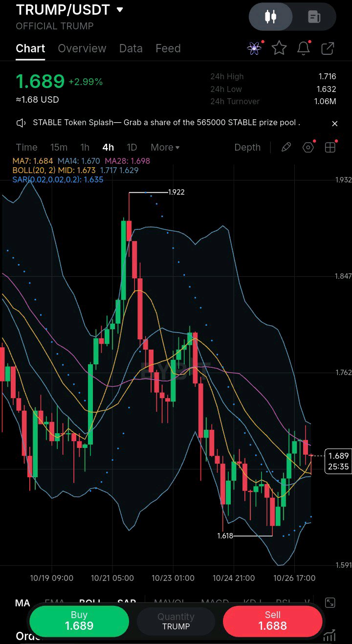
Task: Tap the megaphone announcement icon
Action: [21, 123]
